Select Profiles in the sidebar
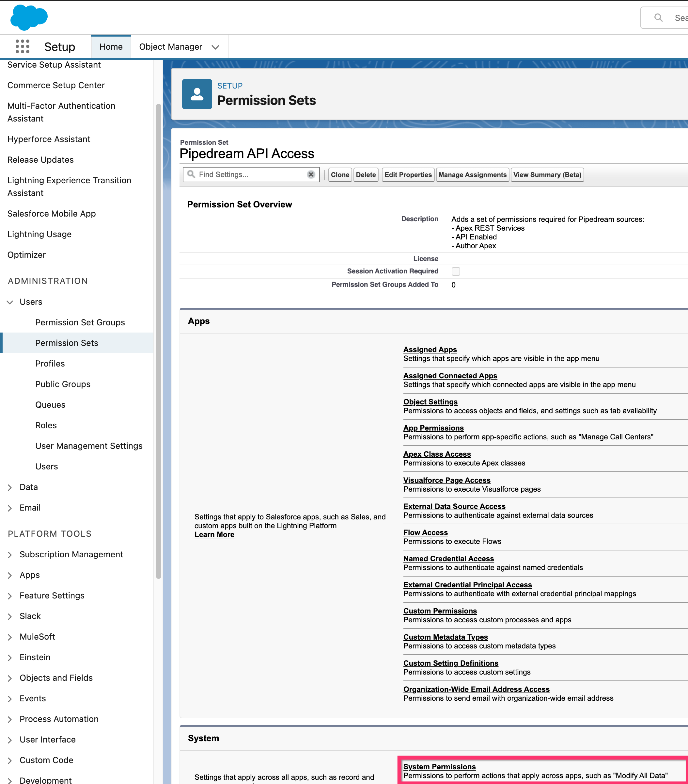 (x=50, y=364)
